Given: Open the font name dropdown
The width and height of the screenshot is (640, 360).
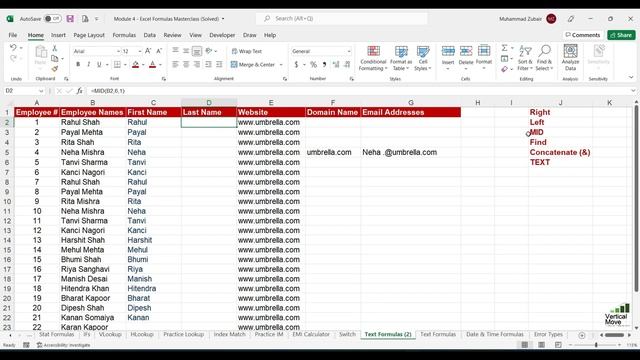Looking at the screenshot, I should coord(118,51).
